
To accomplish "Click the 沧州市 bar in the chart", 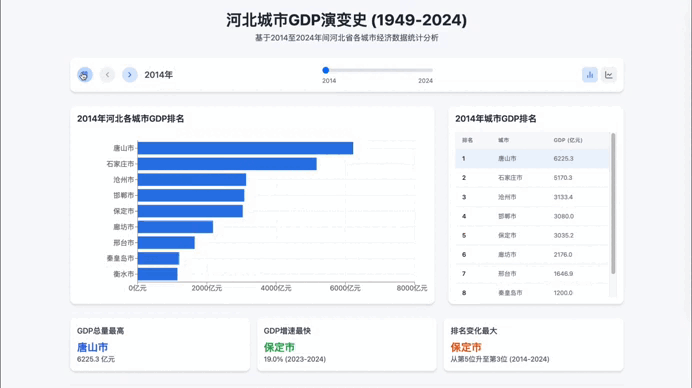I will point(192,180).
